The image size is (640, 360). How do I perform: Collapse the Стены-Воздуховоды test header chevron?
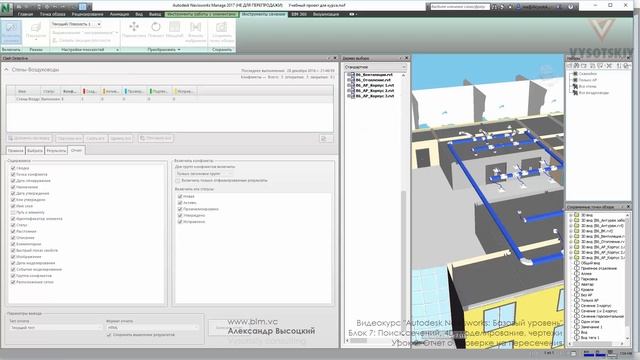pos(7,70)
